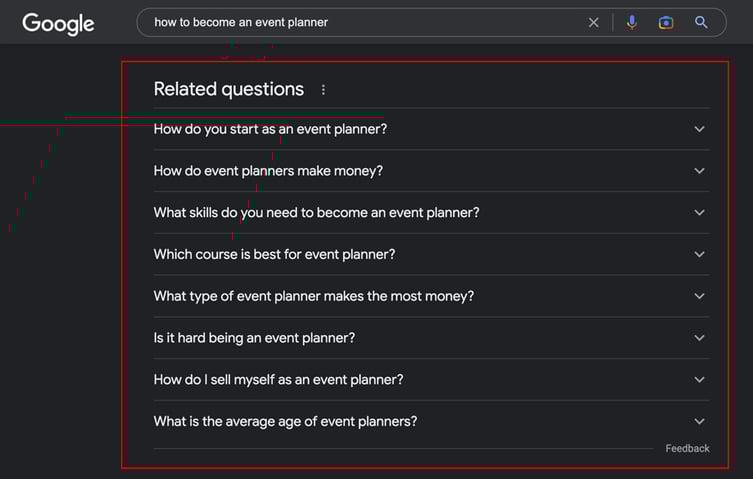Viewport: 753px width, 479px height.
Task: Start voice search with microphone icon
Action: pos(632,22)
